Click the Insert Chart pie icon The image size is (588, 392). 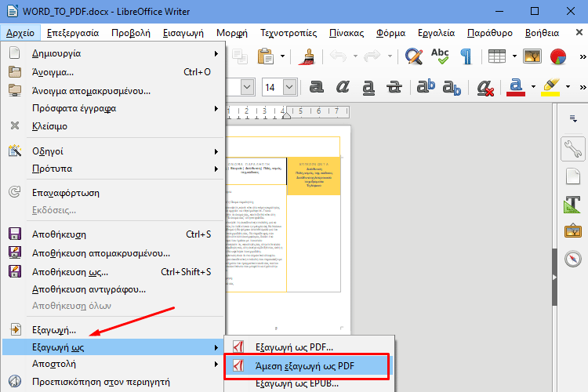(x=558, y=56)
